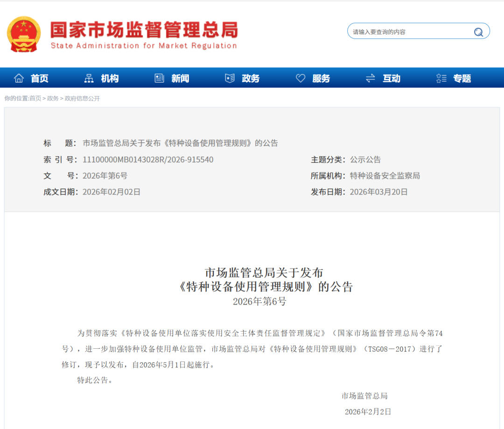The image size is (504, 429).
Task: Click the 政府信息公开 breadcrumb link
Action: 82,98
